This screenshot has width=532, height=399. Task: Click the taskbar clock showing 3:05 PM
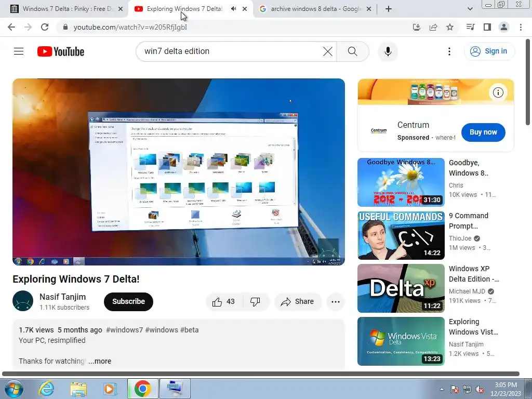point(506,389)
